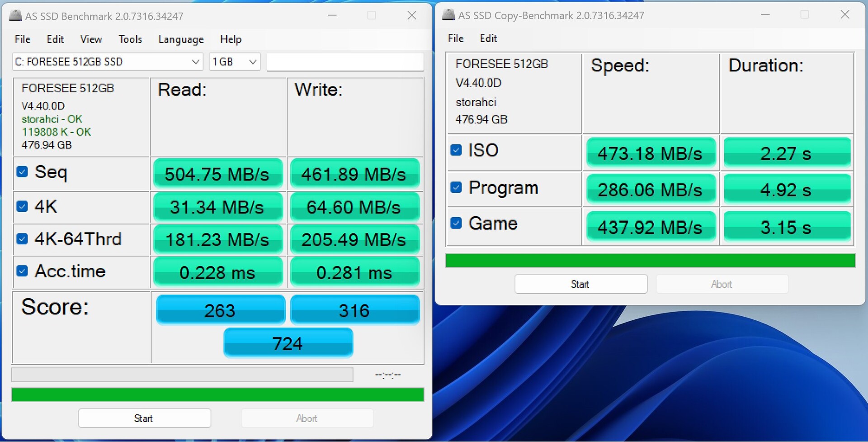Open the 1 GB test size dropdown
This screenshot has height=442, width=868.
[235, 62]
